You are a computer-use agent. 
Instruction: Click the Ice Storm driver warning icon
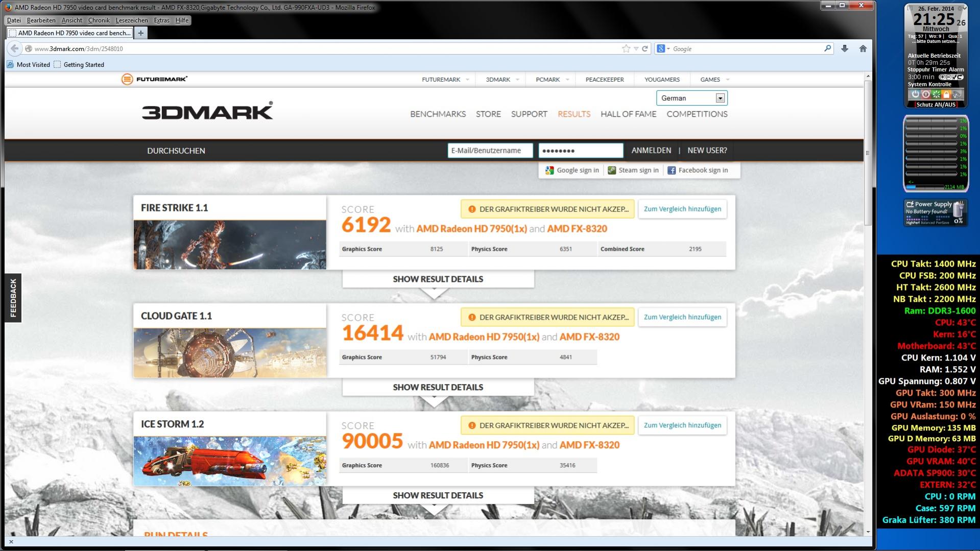(x=472, y=425)
